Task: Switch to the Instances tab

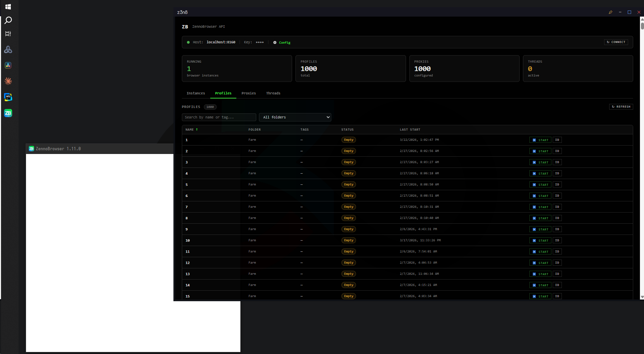Action: click(x=196, y=93)
